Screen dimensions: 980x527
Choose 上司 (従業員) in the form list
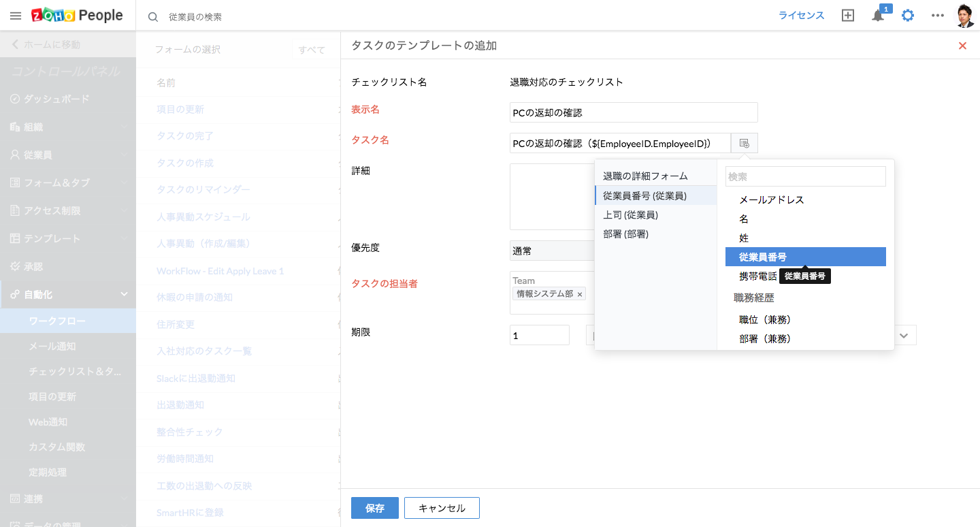click(630, 215)
